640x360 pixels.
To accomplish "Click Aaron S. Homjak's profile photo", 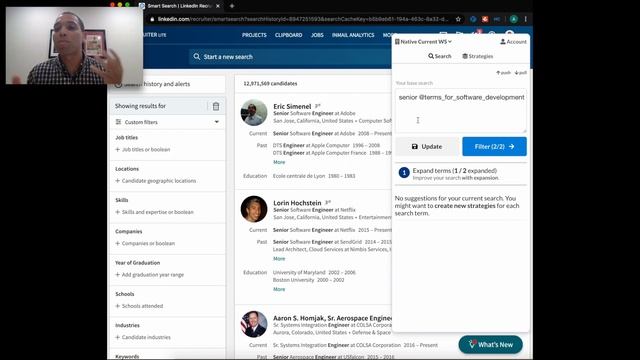I will [254, 324].
